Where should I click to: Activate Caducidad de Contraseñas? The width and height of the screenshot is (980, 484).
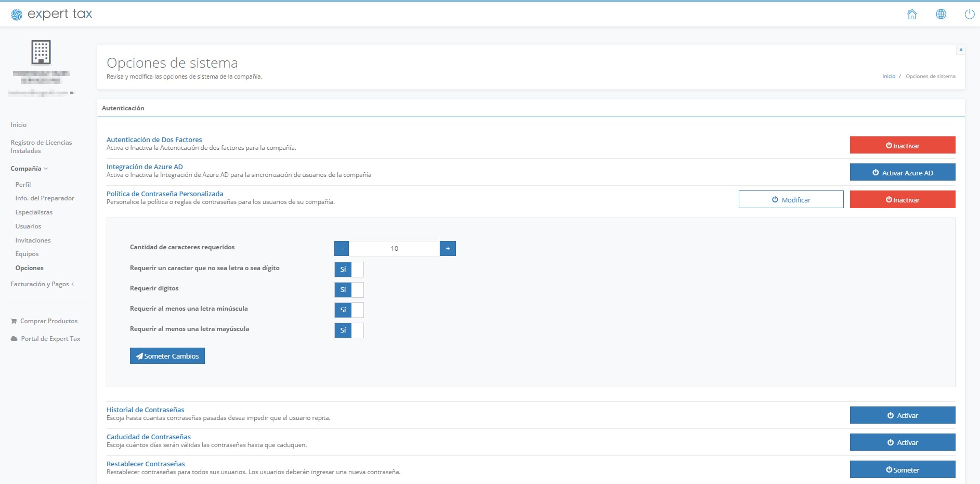pos(903,442)
